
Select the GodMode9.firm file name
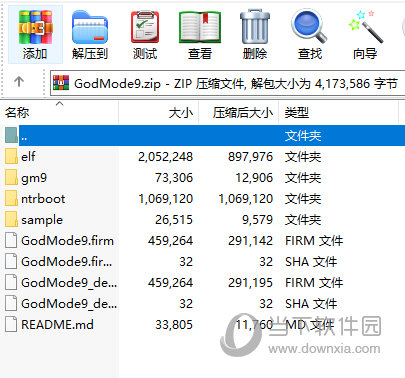(67, 240)
